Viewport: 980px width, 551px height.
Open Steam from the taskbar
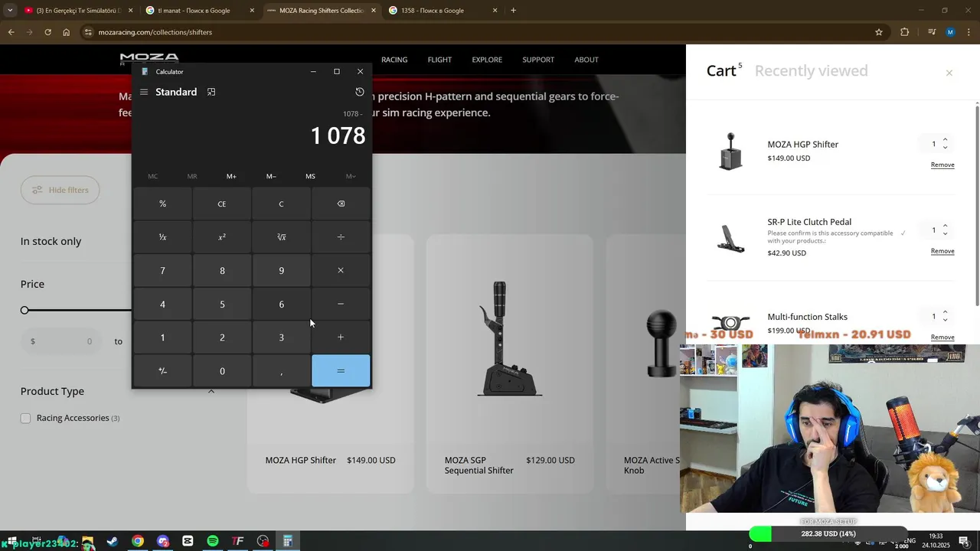[113, 541]
